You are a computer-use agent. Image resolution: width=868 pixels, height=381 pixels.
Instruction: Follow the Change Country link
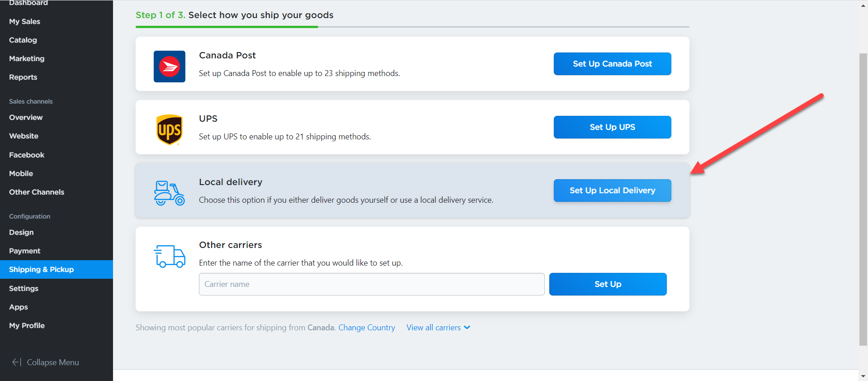(367, 328)
